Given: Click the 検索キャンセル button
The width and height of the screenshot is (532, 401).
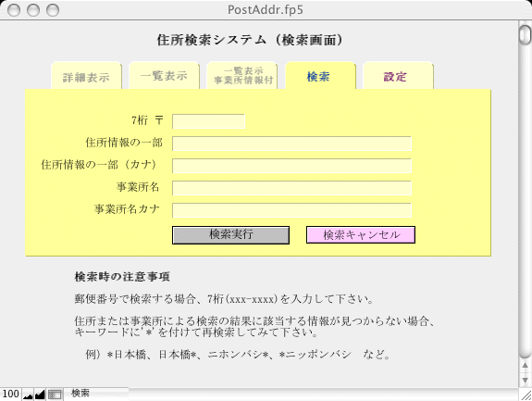Looking at the screenshot, I should click(x=361, y=235).
